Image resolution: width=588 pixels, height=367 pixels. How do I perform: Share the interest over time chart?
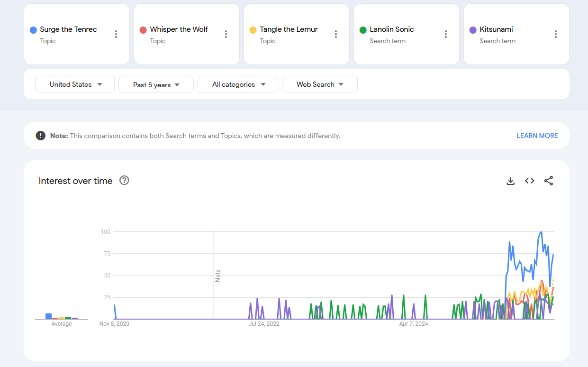click(x=549, y=181)
